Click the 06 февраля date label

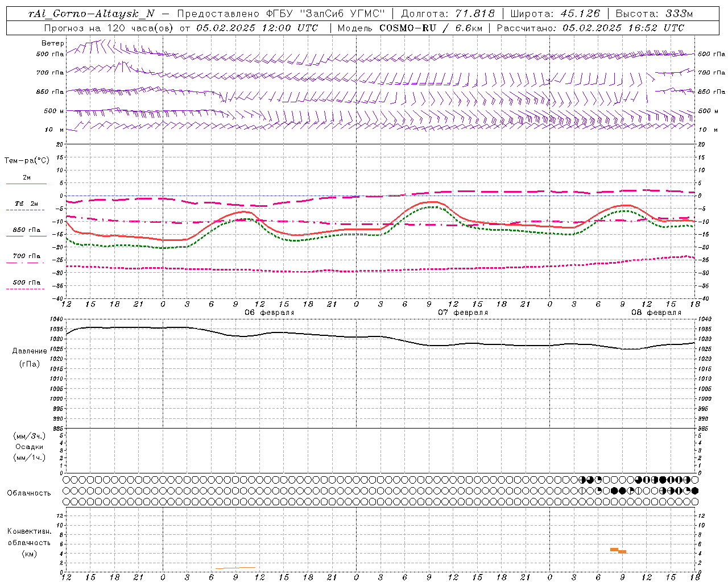[270, 313]
